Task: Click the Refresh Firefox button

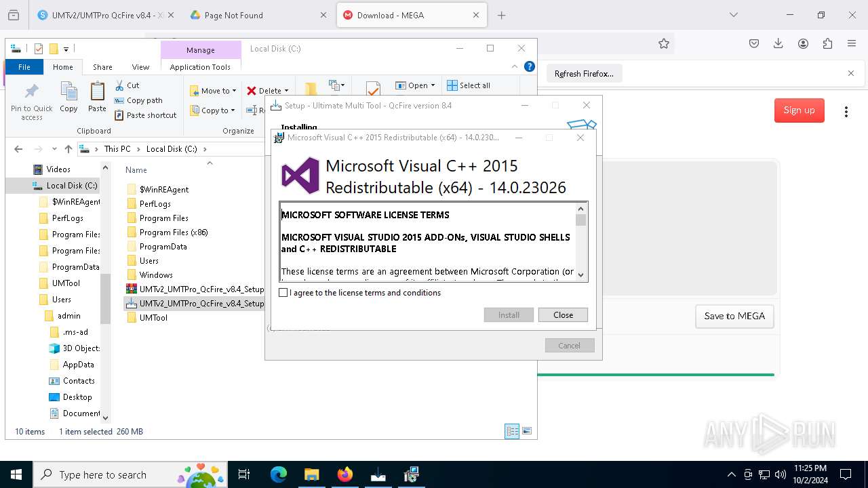Action: [x=584, y=74]
